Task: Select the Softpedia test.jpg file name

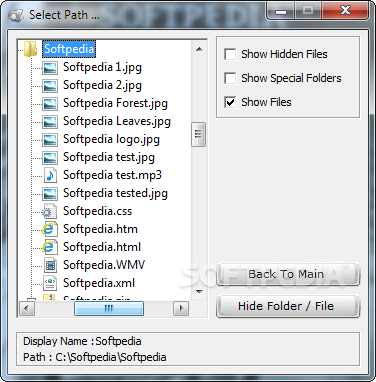Action: point(109,158)
